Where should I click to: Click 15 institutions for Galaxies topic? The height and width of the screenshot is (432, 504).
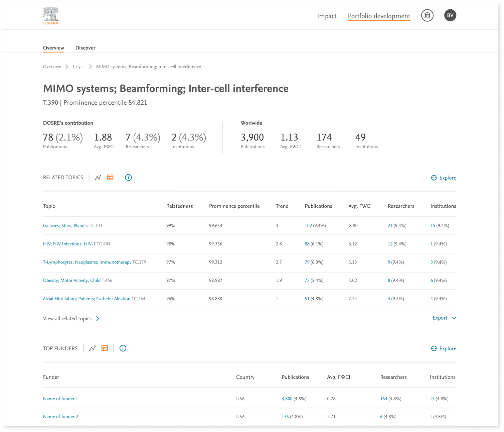tap(433, 226)
